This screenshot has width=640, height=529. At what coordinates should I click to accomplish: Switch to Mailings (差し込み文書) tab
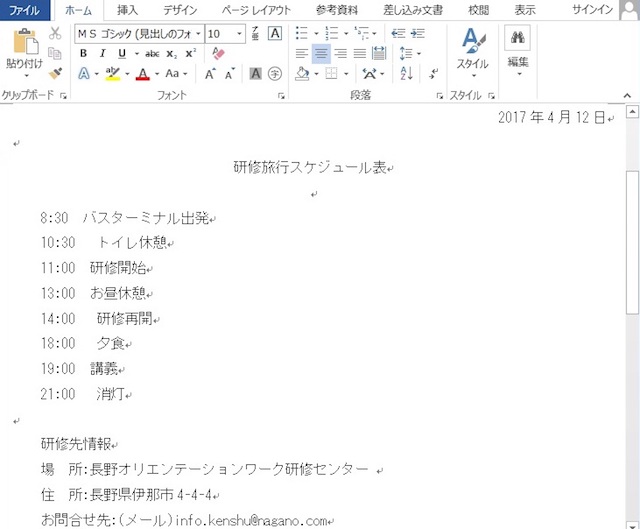413,10
